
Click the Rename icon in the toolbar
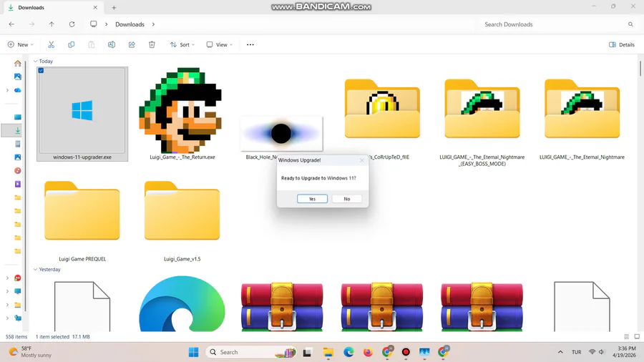pos(112,44)
